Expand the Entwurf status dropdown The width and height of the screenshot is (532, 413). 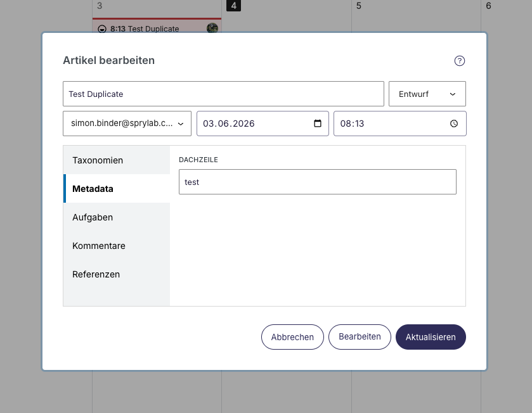pos(427,94)
